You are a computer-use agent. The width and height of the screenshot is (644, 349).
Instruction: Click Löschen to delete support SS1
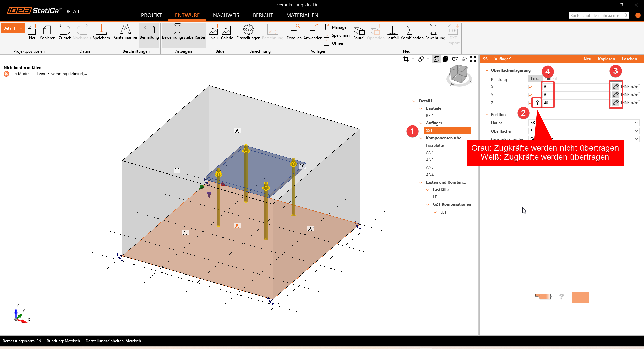pyautogui.click(x=629, y=59)
